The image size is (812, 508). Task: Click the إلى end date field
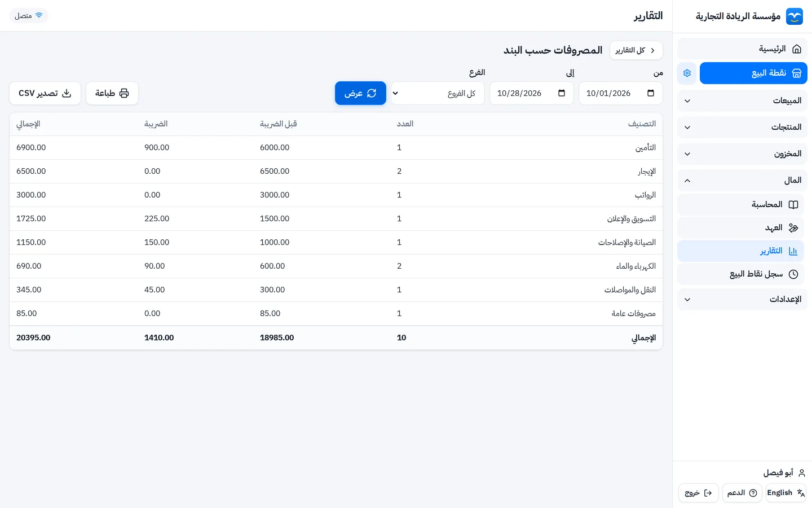[531, 93]
